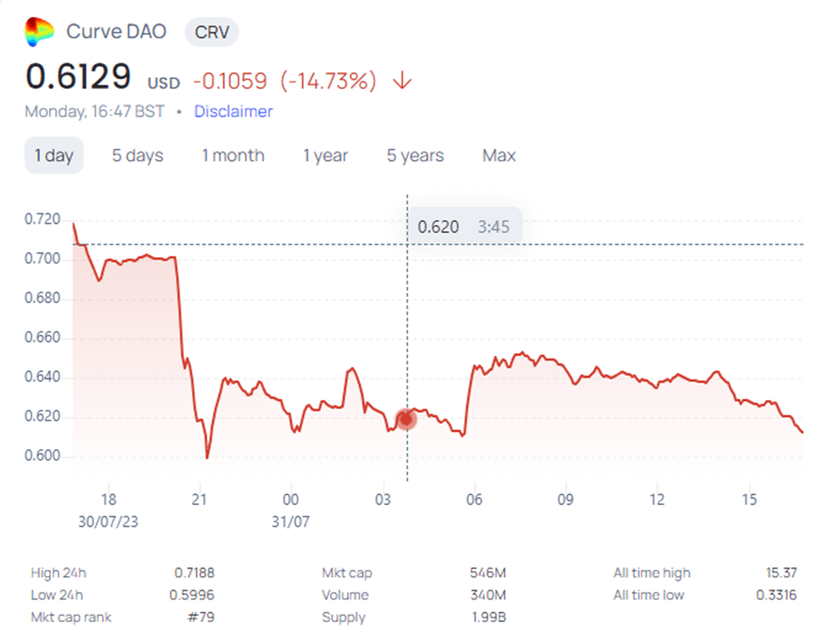The image size is (822, 644).
Task: Click the 06 hour label on the time axis
Action: pyautogui.click(x=474, y=499)
